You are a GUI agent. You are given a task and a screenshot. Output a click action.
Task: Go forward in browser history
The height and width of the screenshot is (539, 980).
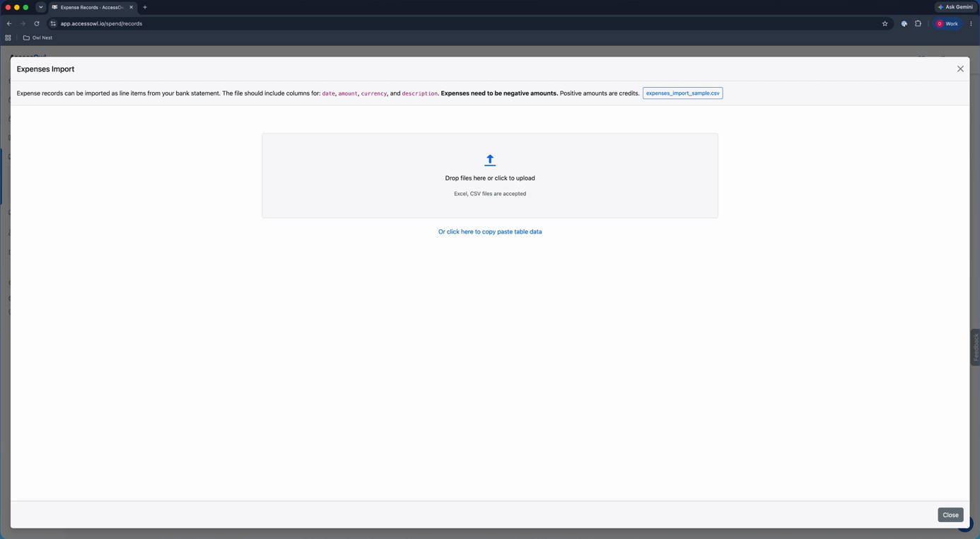(x=23, y=23)
